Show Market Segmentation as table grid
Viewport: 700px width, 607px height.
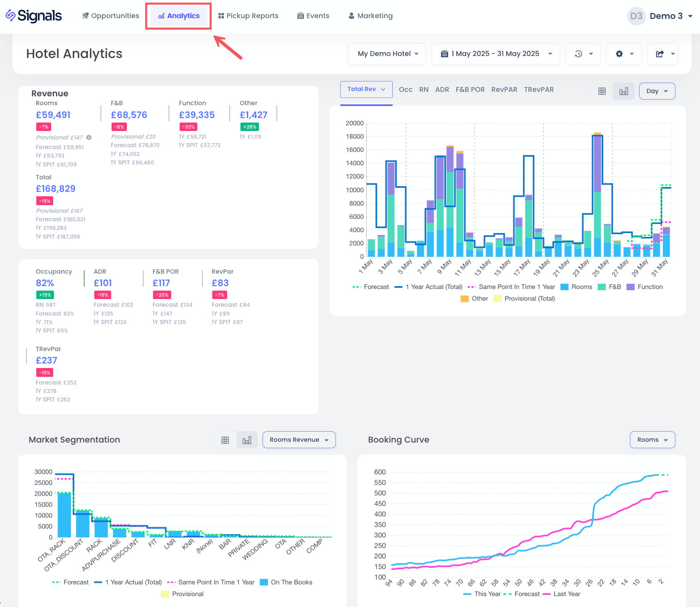tap(225, 440)
